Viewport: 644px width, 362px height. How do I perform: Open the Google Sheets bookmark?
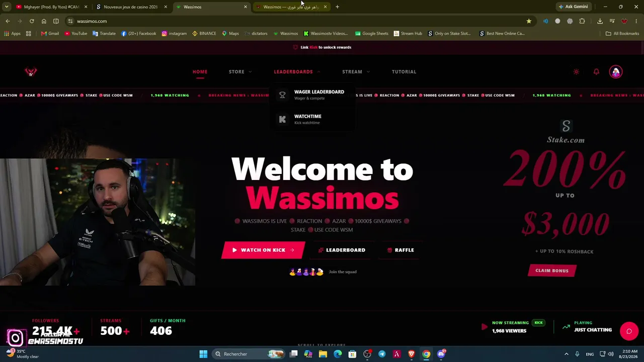(371, 34)
